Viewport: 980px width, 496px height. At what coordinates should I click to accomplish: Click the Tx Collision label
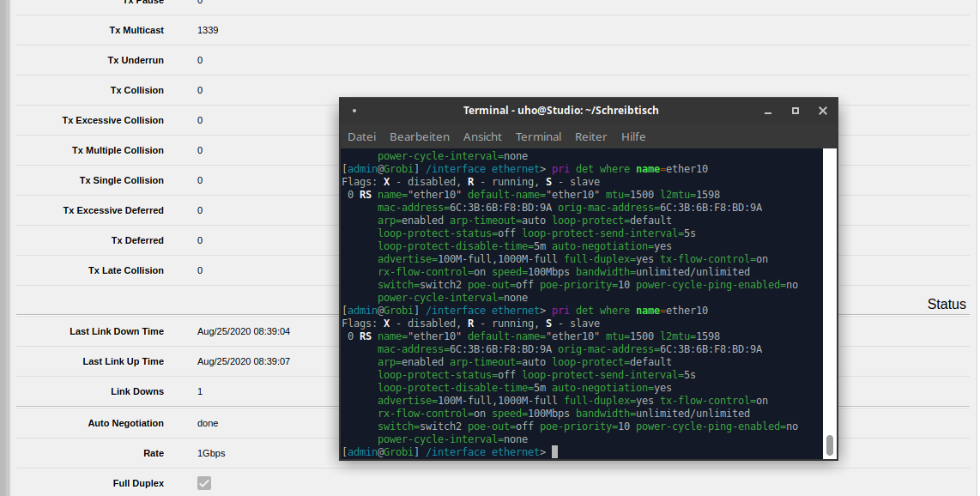click(x=137, y=90)
